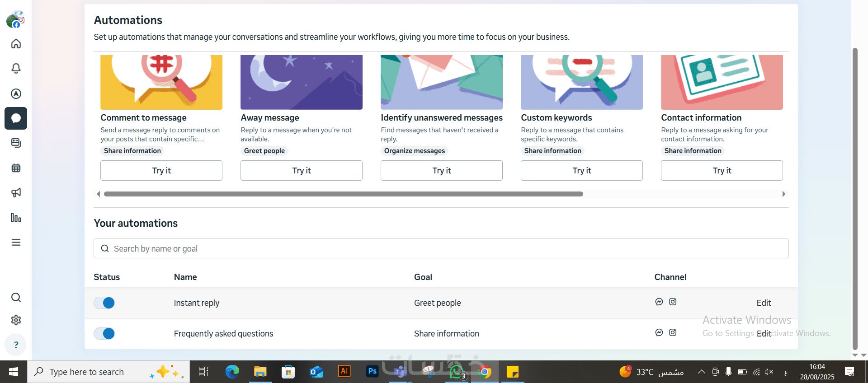Open the All tools hamburger menu icon

tap(16, 243)
